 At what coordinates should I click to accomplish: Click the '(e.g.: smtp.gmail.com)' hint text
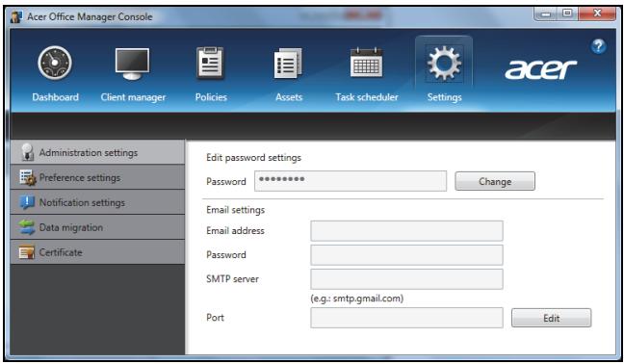[356, 299]
